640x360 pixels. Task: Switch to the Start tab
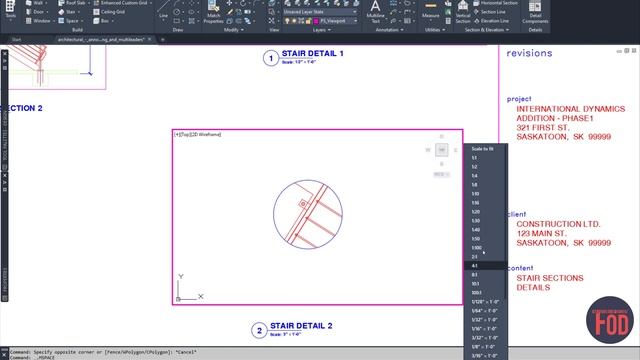click(16, 40)
